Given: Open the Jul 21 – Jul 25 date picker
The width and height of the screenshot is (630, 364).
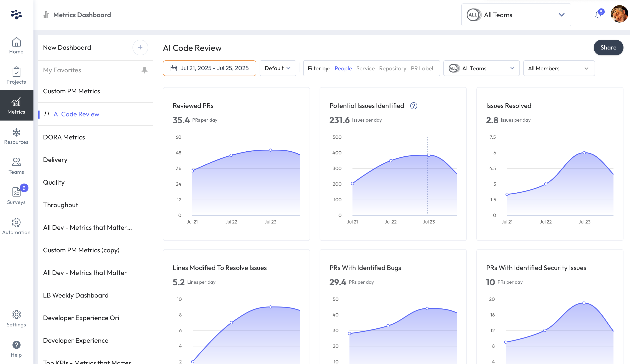Looking at the screenshot, I should point(209,68).
